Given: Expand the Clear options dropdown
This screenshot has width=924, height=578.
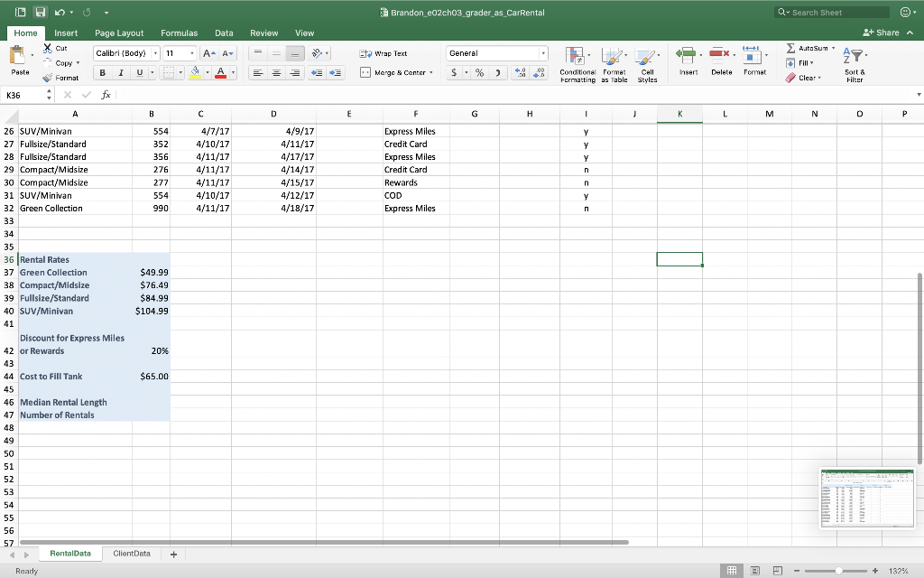Looking at the screenshot, I should pos(819,78).
